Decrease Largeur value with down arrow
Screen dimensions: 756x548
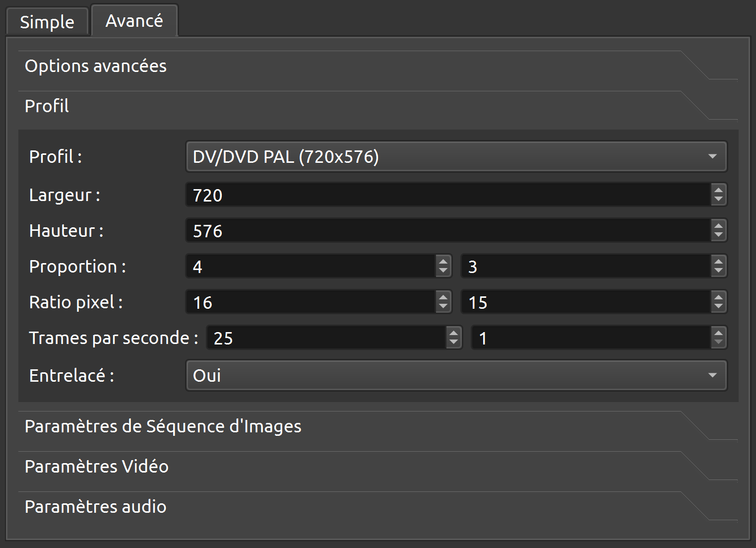click(x=718, y=200)
